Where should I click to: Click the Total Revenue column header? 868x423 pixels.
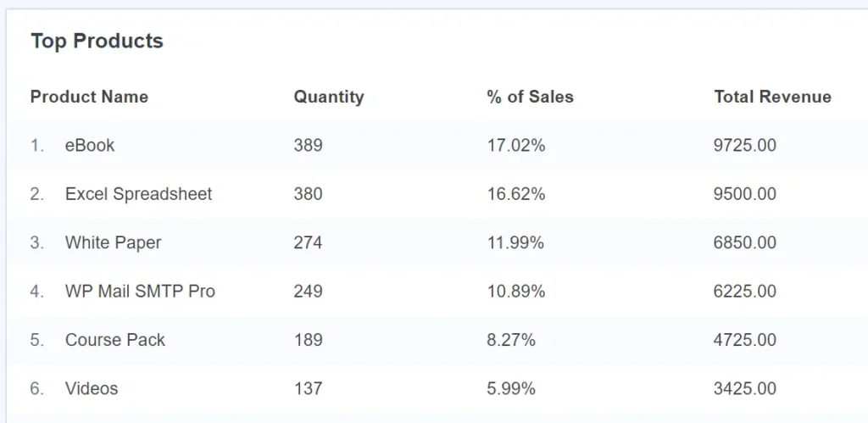pos(773,97)
